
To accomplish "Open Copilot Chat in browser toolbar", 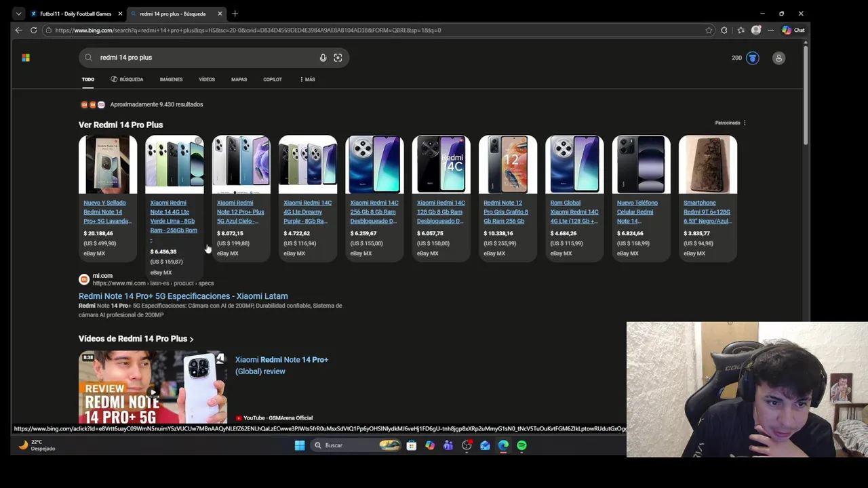I will [793, 30].
